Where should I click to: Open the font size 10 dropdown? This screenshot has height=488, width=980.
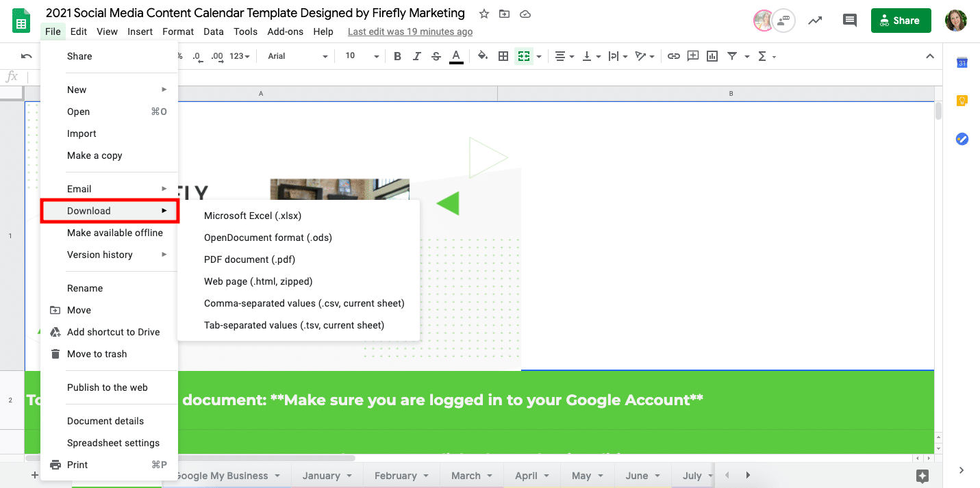click(362, 56)
